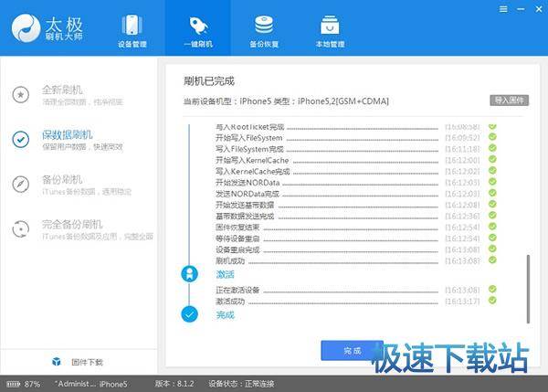Switch to 设备管理 tab label

point(132,44)
